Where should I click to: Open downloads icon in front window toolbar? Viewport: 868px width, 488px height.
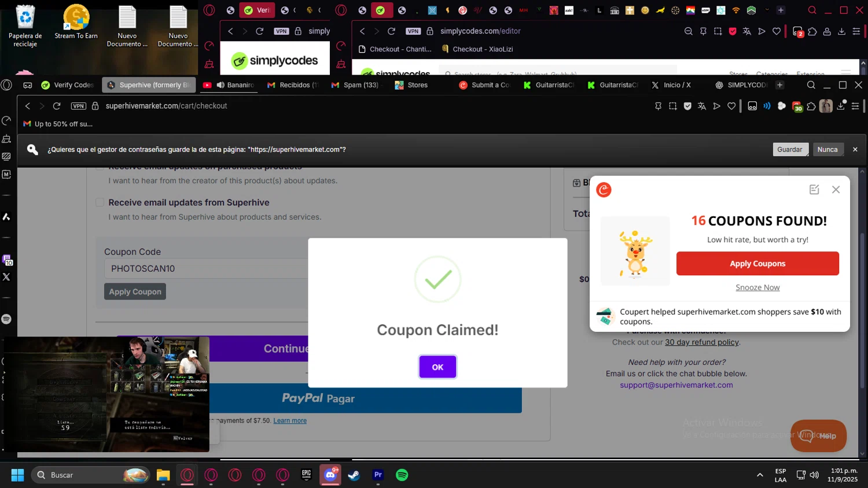coord(841,106)
